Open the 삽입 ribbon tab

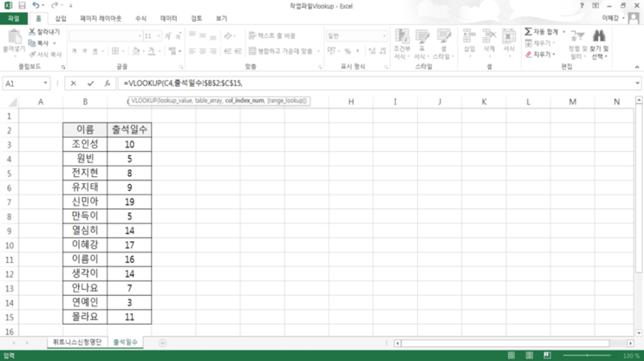61,18
